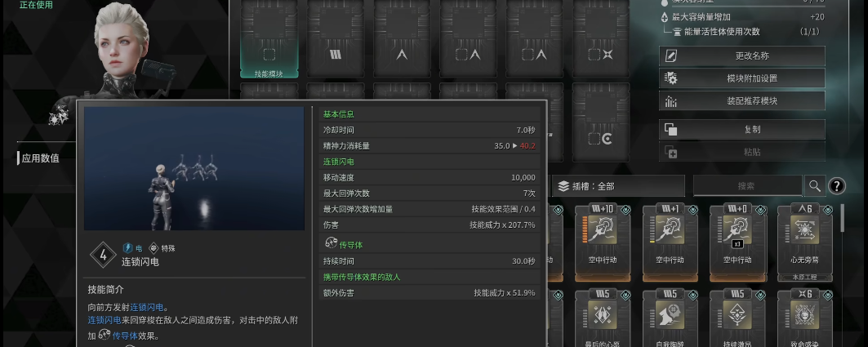This screenshot has height=347, width=868.
Task: Click the 最大容纳量增加 +20 stat line
Action: [743, 17]
